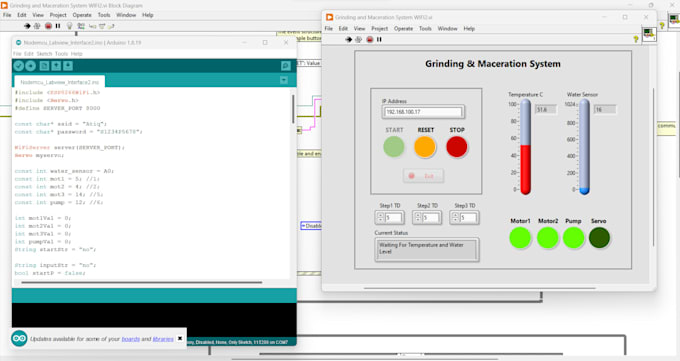Click the Arduino Save sketch icon
680x361 pixels.
[68, 66]
